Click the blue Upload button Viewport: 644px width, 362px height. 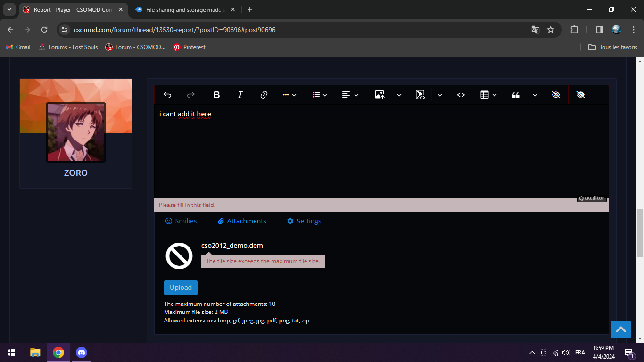pos(181,288)
